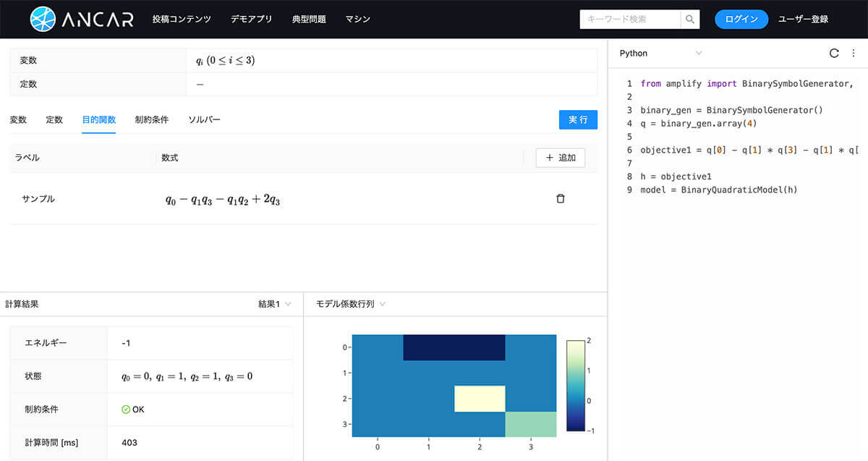The width and height of the screenshot is (868, 461).
Task: Open the Python language dropdown
Action: (x=660, y=54)
